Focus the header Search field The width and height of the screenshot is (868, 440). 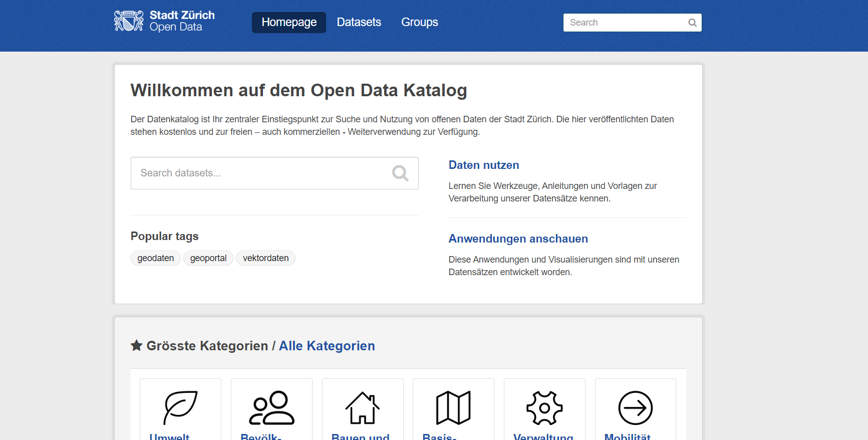click(625, 23)
